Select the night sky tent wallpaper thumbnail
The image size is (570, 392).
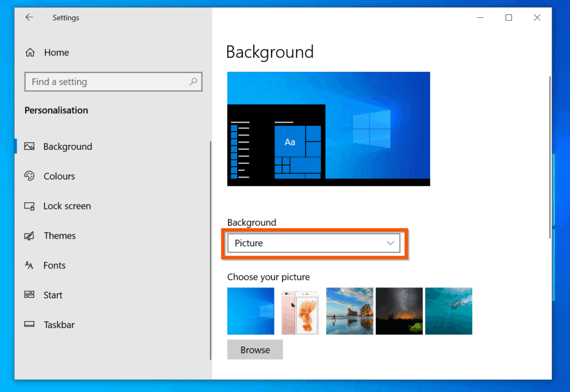(399, 311)
